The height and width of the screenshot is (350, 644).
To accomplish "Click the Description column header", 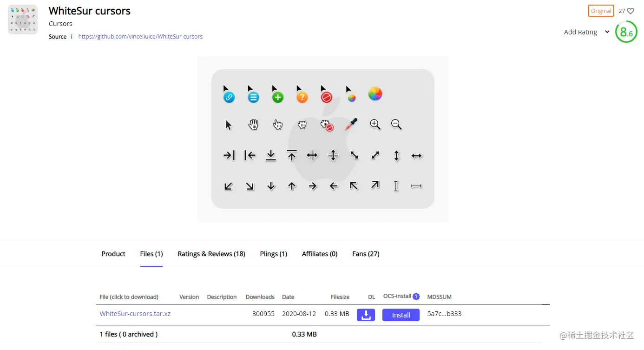I will pyautogui.click(x=222, y=297).
